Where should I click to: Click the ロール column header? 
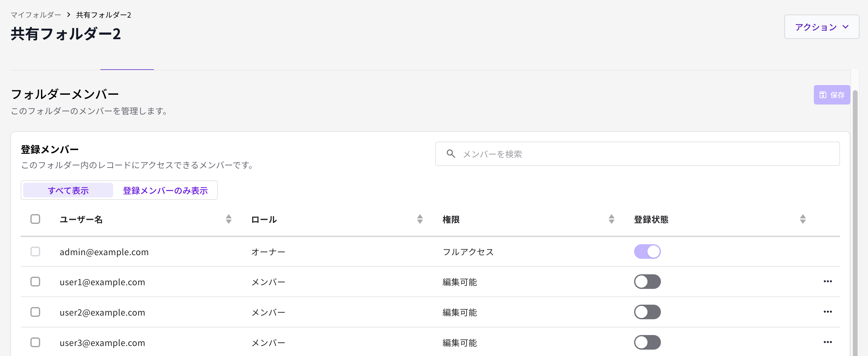click(x=264, y=219)
